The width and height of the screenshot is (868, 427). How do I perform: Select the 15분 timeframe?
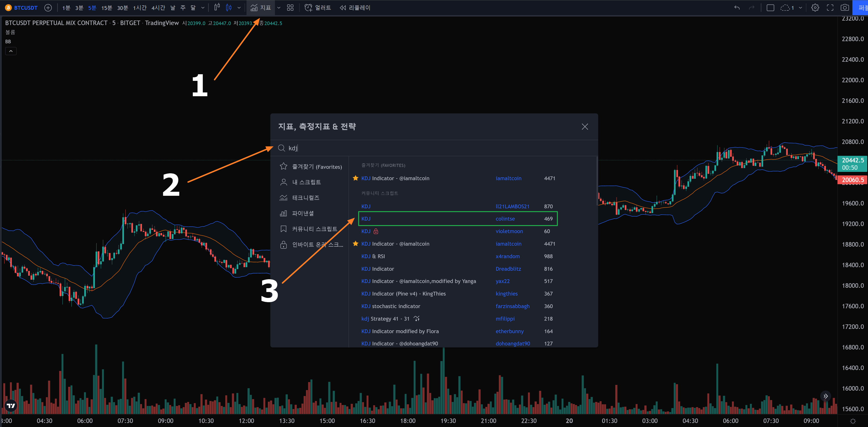point(106,8)
